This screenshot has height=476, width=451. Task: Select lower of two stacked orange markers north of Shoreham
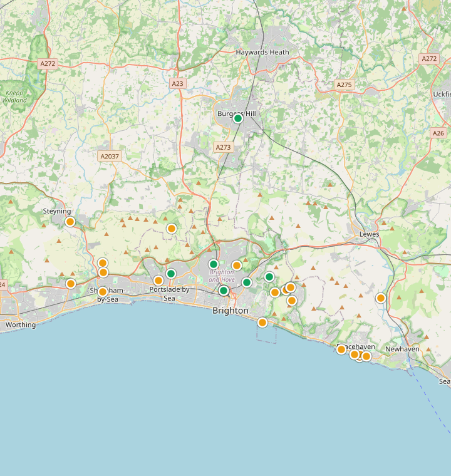pos(103,272)
